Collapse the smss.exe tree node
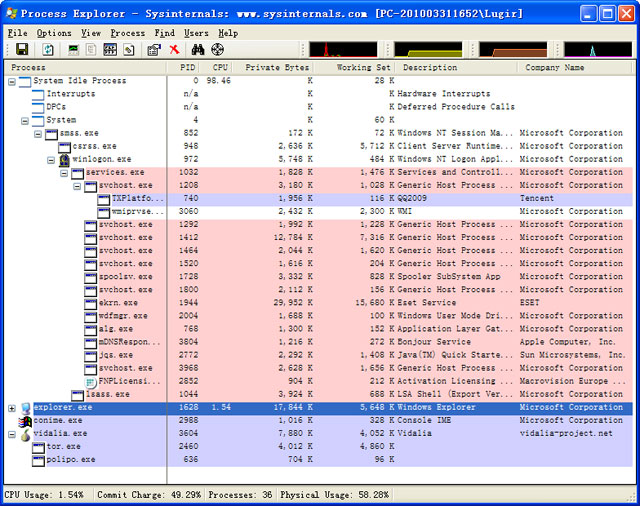Screen dimensions: 640x506 coord(38,134)
